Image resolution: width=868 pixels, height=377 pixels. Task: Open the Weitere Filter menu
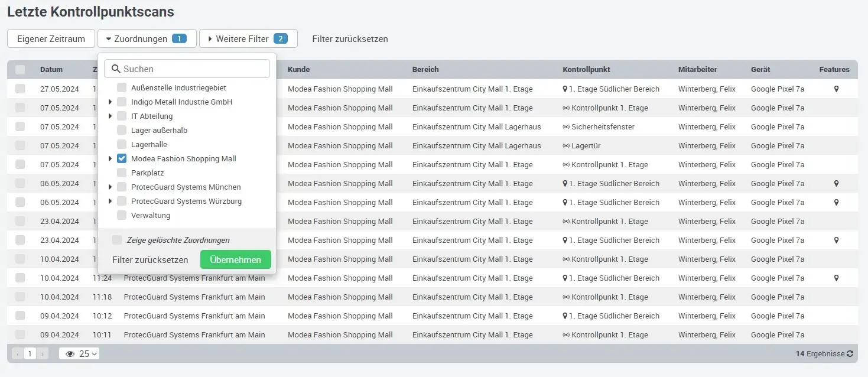[x=248, y=39]
